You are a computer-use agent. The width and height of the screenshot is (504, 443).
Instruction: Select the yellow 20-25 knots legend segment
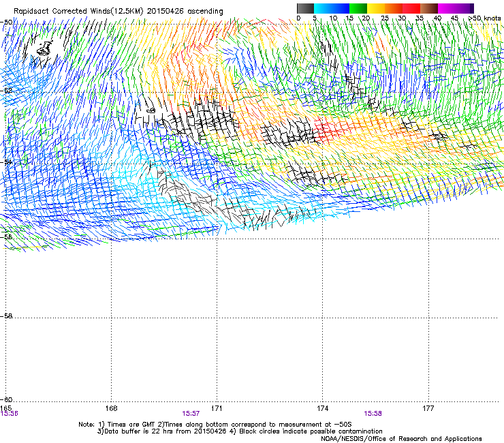tap(376, 8)
